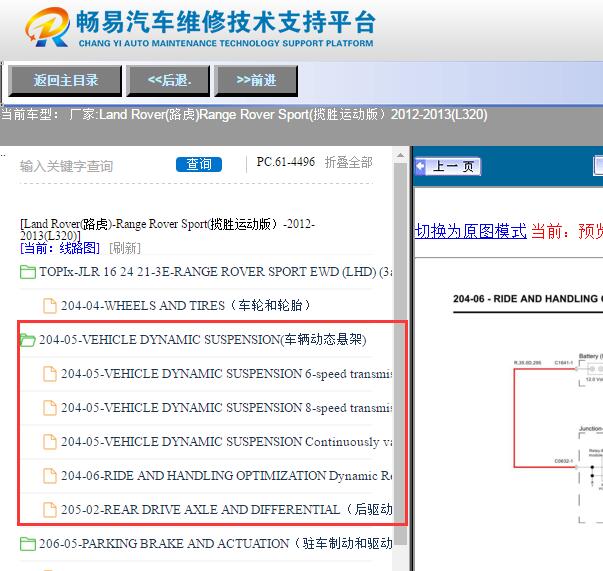Expand 206-05-PARKING BRAKE AND ACTUATION folder
This screenshot has height=571, width=603.
(215, 544)
